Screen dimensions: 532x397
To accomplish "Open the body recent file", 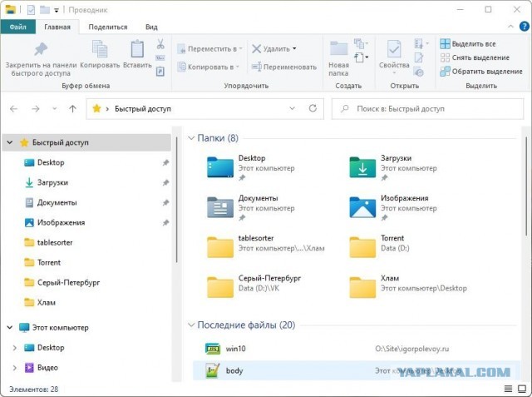I will [x=357, y=370].
